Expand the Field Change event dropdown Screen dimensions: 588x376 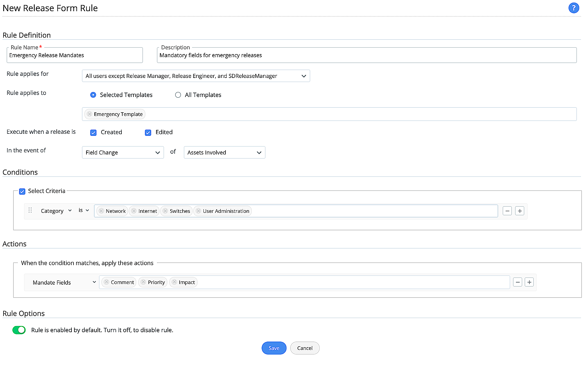coord(123,153)
